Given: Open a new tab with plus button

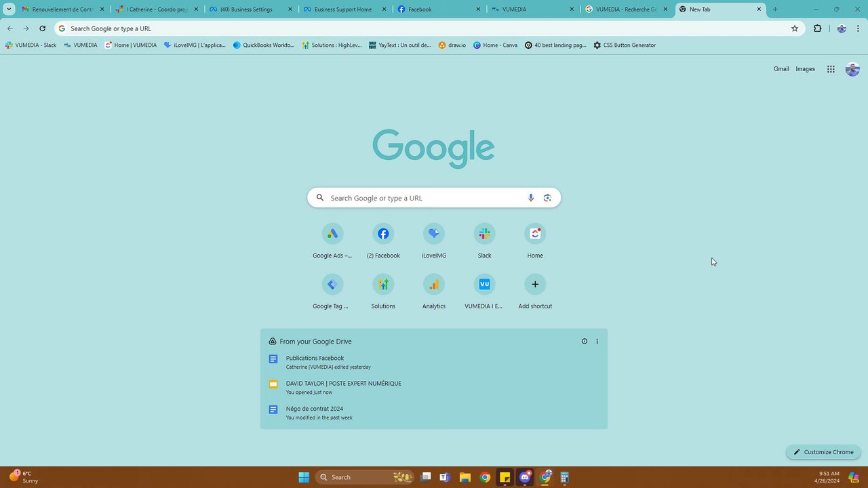Looking at the screenshot, I should click(775, 9).
